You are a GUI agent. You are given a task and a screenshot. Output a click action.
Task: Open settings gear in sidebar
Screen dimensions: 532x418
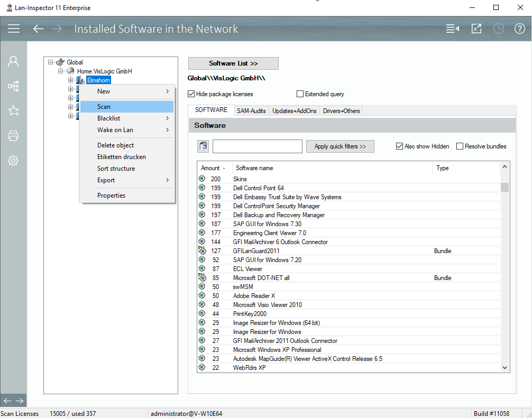click(13, 161)
